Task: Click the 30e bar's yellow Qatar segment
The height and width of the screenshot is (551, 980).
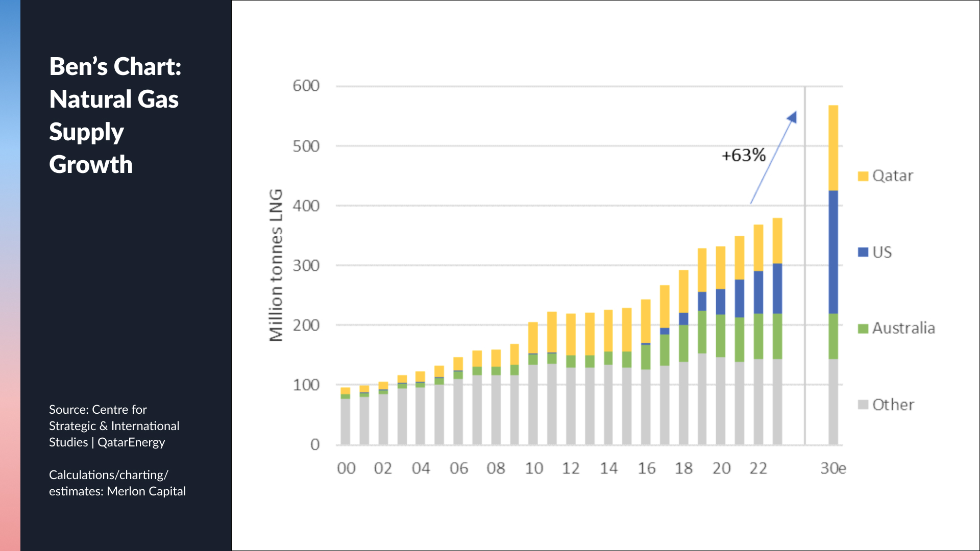Action: tap(833, 148)
